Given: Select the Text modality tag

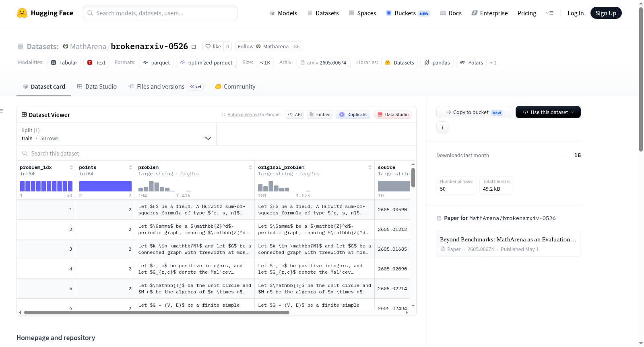Looking at the screenshot, I should coord(96,62).
